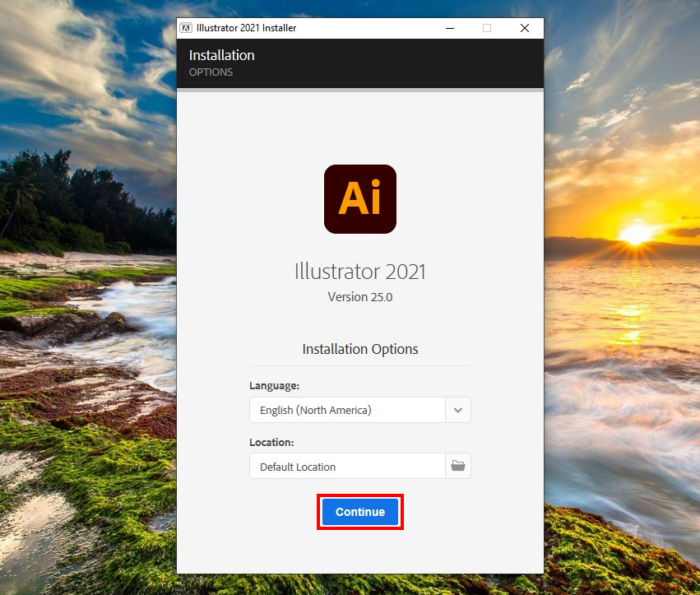Close the Illustrator 2021 Installer window
The image size is (700, 595).
[524, 28]
